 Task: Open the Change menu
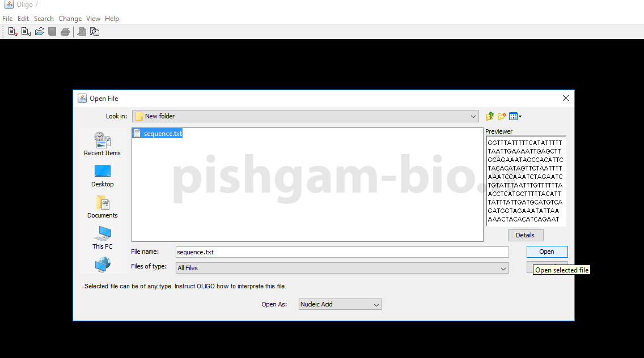[70, 19]
